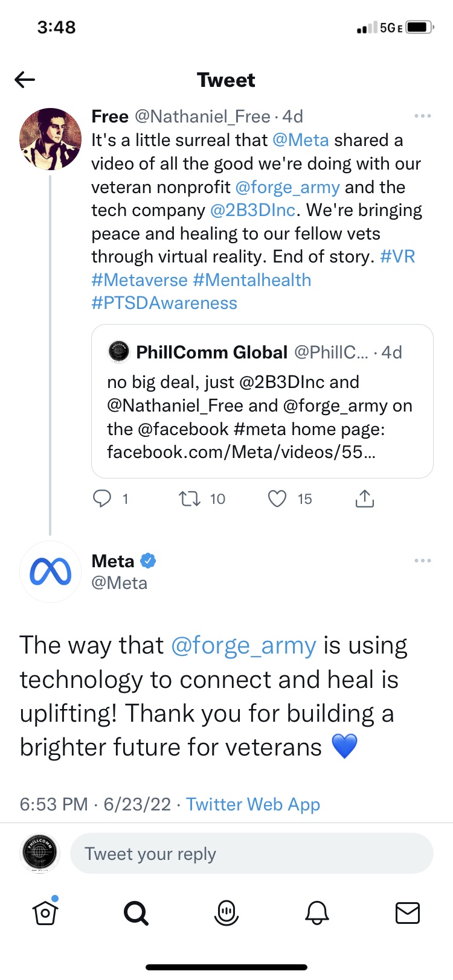Like Free's tweet with the heart
453x980 pixels.
[x=277, y=498]
